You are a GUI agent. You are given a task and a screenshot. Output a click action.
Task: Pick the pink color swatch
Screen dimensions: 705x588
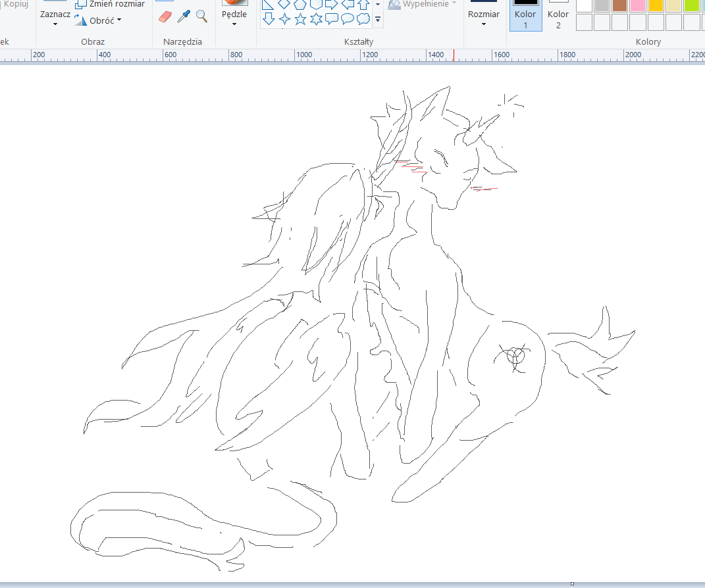[638, 5]
